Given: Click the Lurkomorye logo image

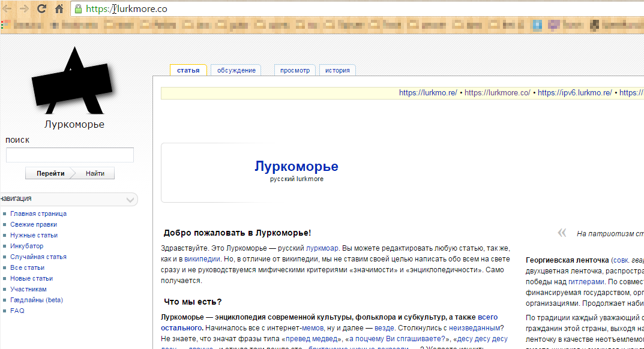Looking at the screenshot, I should [x=73, y=80].
